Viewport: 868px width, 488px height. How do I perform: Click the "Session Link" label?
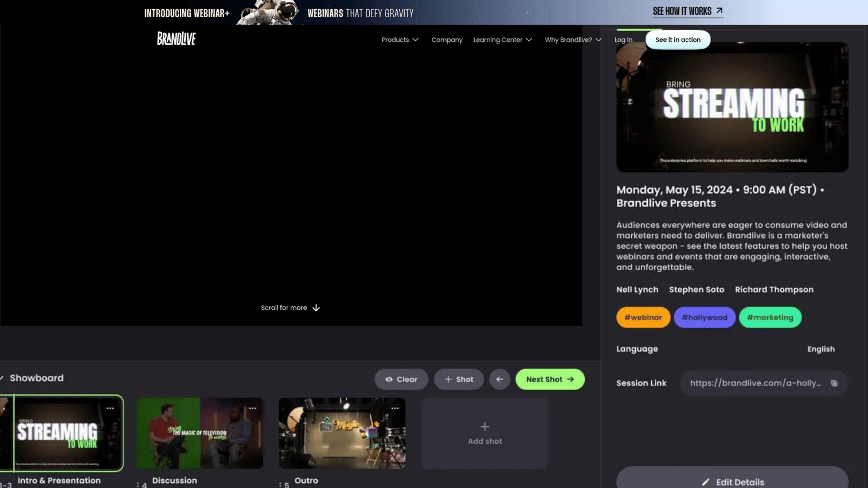coord(641,383)
